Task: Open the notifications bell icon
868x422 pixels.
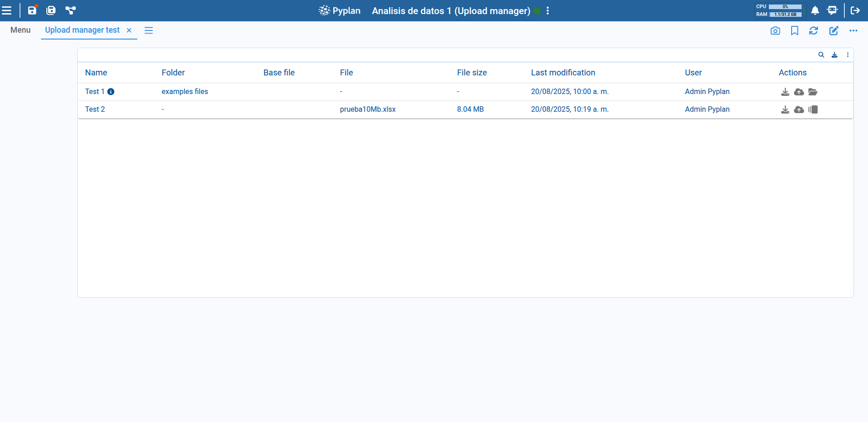Action: pyautogui.click(x=815, y=10)
